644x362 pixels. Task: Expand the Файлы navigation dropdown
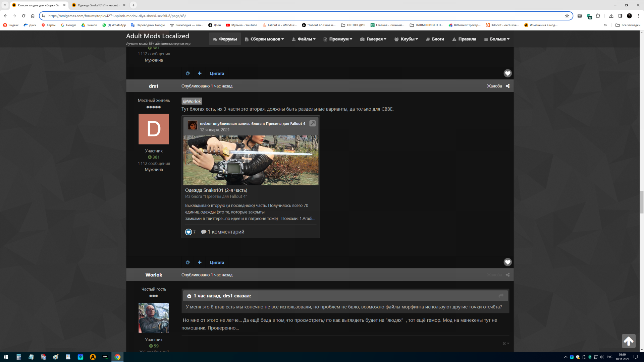pos(304,39)
